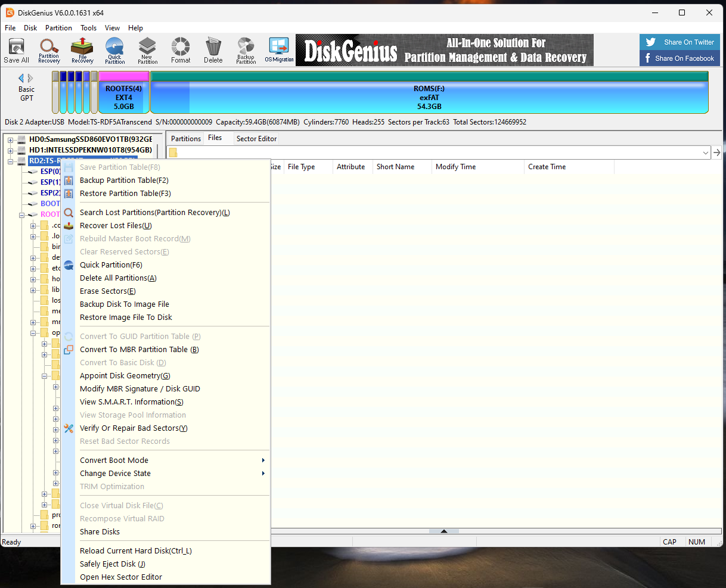Sort by the Modify Time column header

tap(478, 167)
